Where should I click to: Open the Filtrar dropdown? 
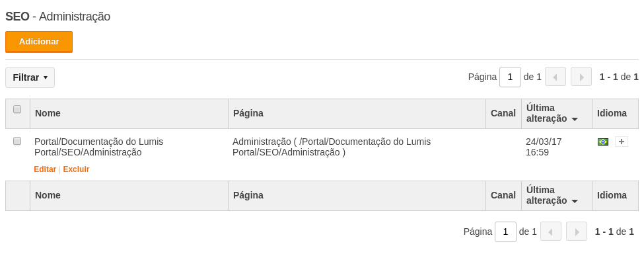30,77
